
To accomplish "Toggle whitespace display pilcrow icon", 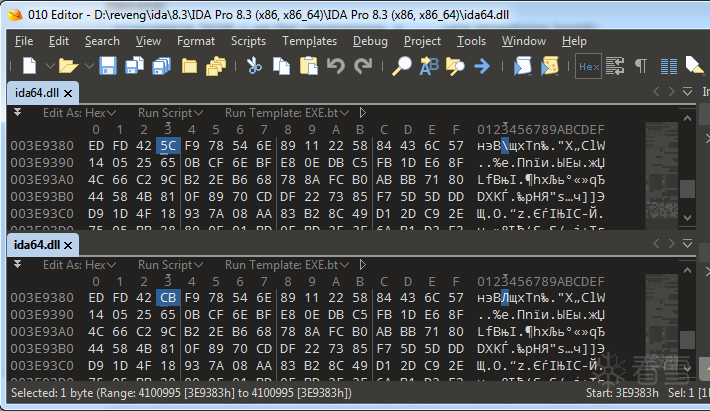I will [641, 66].
